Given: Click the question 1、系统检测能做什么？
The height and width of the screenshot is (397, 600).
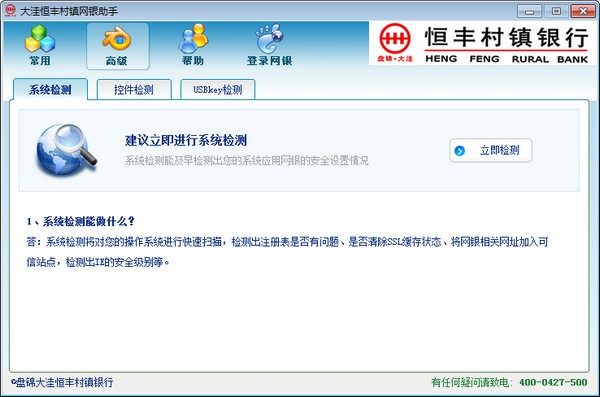Looking at the screenshot, I should [x=81, y=221].
